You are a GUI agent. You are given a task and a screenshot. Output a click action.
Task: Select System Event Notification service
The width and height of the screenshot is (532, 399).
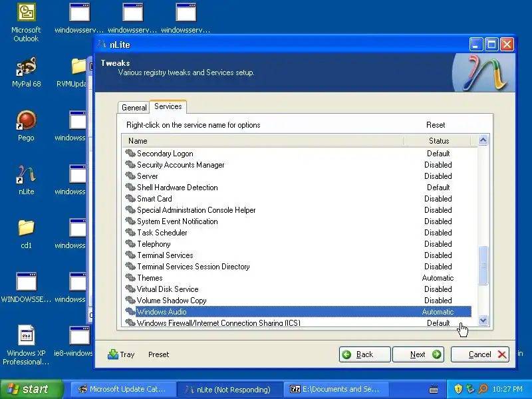point(297,221)
